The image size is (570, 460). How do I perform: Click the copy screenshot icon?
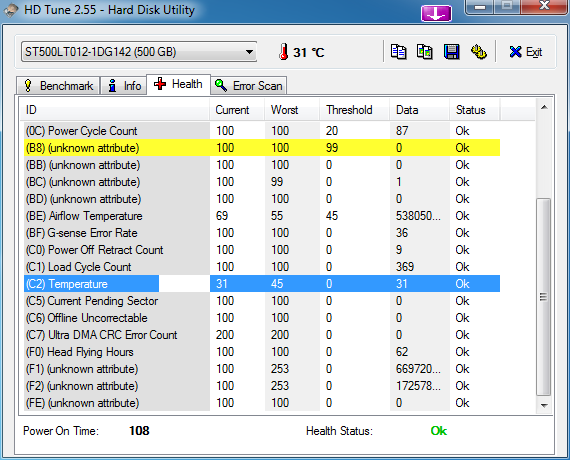coord(425,52)
